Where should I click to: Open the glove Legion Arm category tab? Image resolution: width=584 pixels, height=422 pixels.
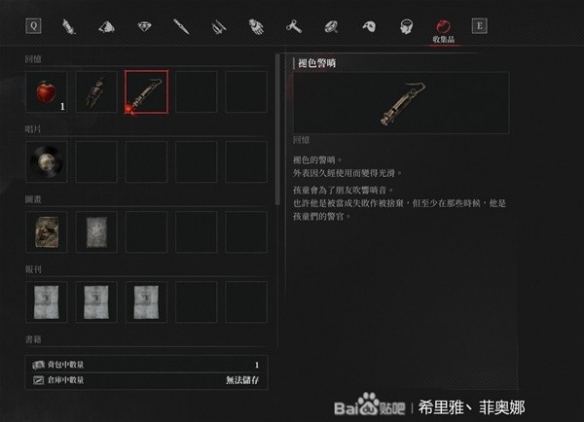(x=256, y=27)
